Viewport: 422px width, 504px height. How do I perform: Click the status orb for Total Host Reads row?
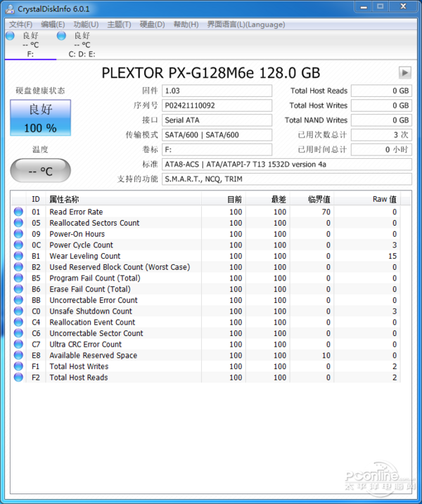pos(18,377)
